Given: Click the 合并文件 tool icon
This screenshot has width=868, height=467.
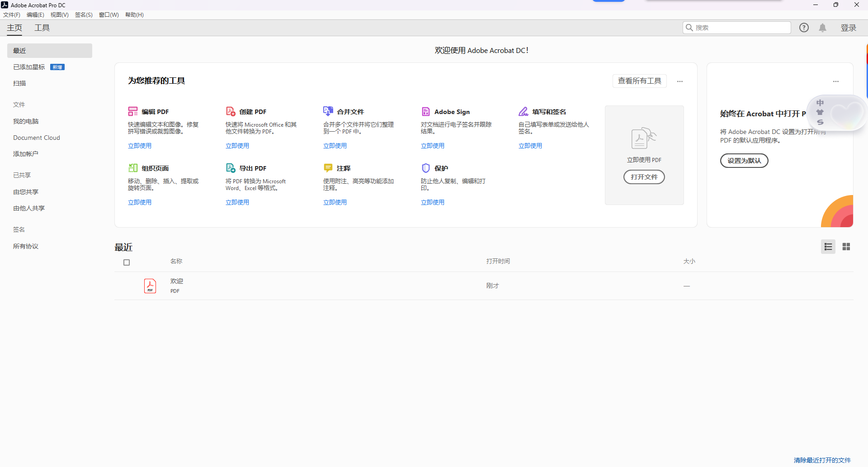Looking at the screenshot, I should click(328, 111).
